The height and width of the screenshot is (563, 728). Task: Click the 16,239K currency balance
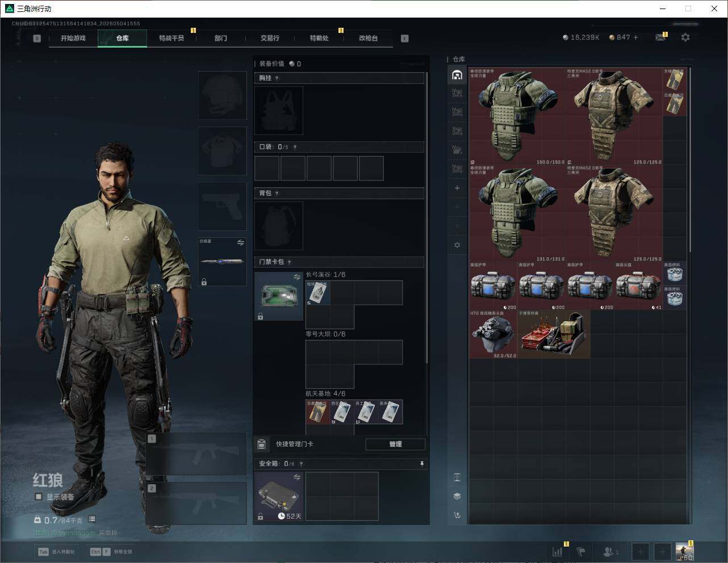(581, 37)
